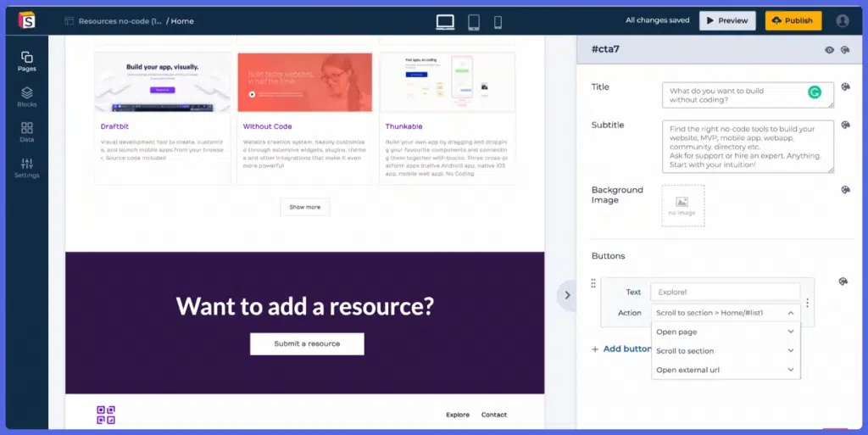This screenshot has width=868, height=435.
Task: Open the Pages panel in sidebar
Action: [26, 61]
